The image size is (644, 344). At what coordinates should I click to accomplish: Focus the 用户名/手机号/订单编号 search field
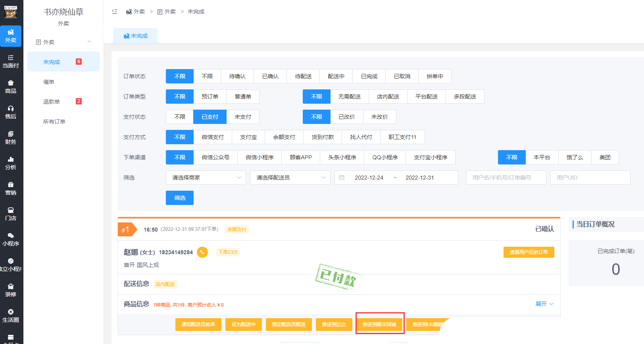[x=506, y=178]
